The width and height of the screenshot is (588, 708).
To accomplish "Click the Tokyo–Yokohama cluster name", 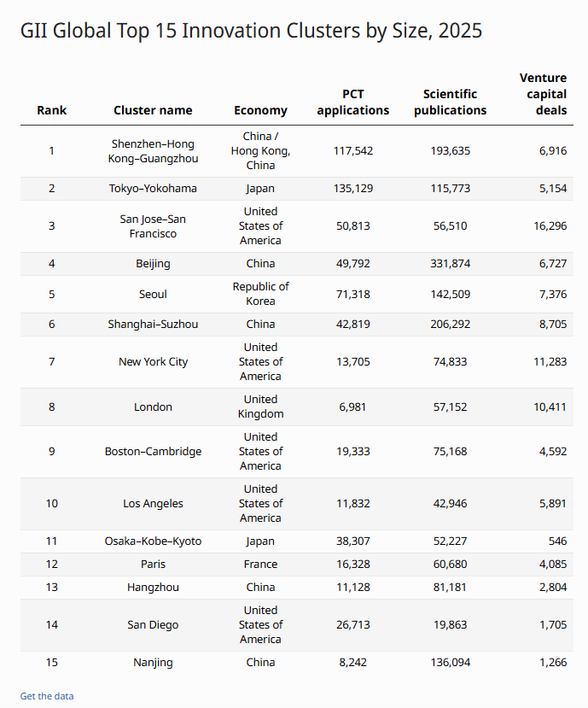I will [153, 188].
